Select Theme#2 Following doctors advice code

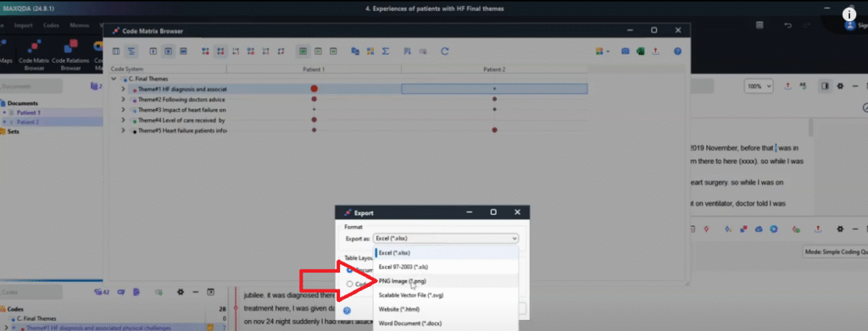pos(181,99)
